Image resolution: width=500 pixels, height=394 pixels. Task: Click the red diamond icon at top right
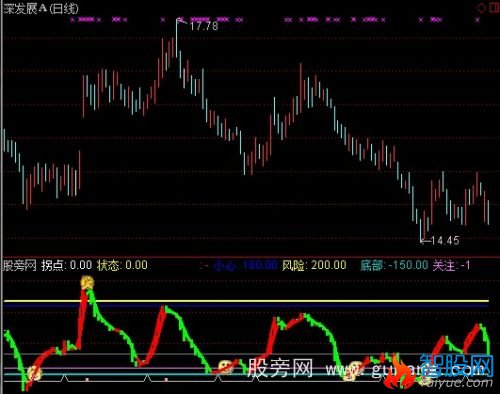point(481,7)
